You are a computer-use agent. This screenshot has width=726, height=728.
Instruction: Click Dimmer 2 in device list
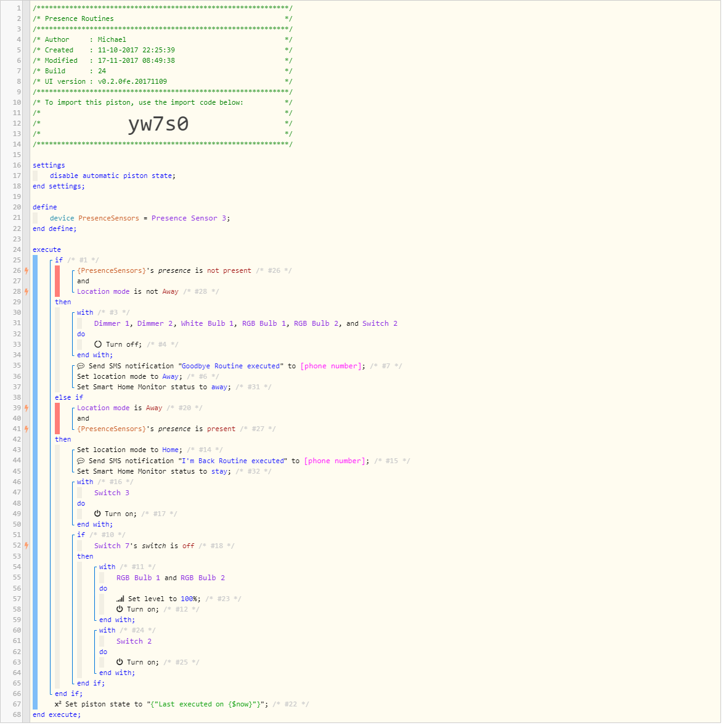[155, 325]
